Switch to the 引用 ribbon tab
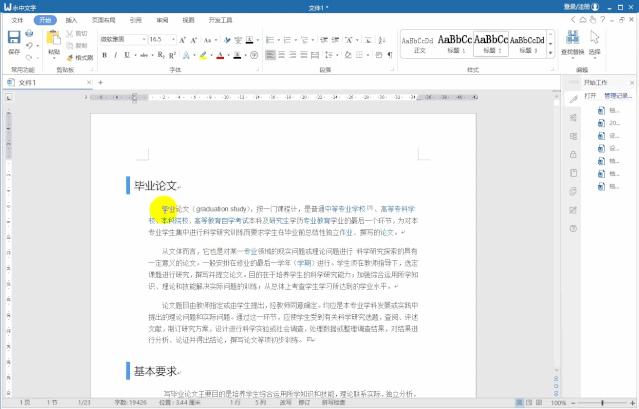Viewport: 639px width, 409px height. [x=135, y=20]
